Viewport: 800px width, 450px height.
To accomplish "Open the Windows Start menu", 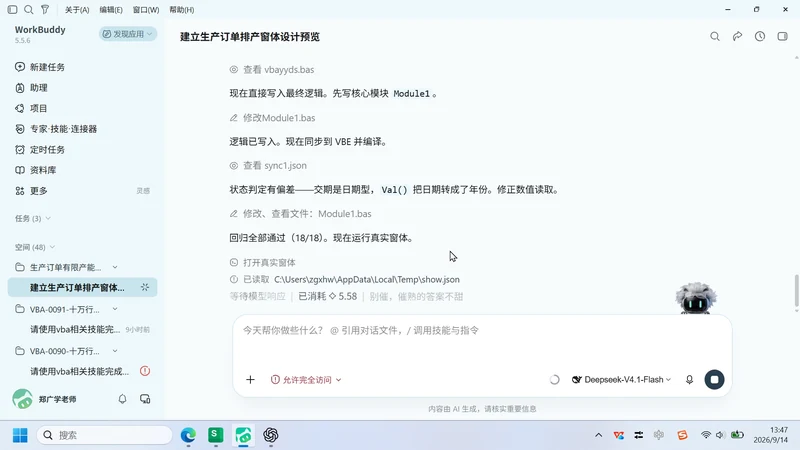I will (20, 435).
